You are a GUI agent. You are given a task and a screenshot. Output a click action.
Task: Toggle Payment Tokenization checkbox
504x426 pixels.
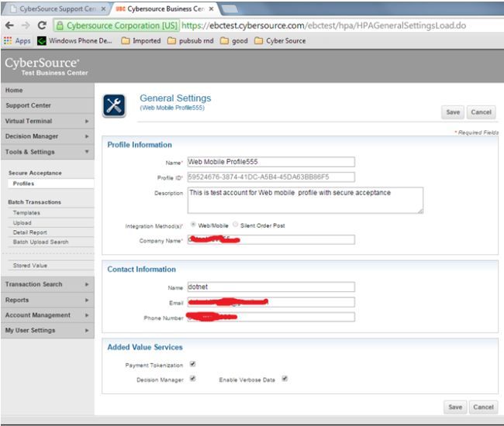click(x=192, y=364)
